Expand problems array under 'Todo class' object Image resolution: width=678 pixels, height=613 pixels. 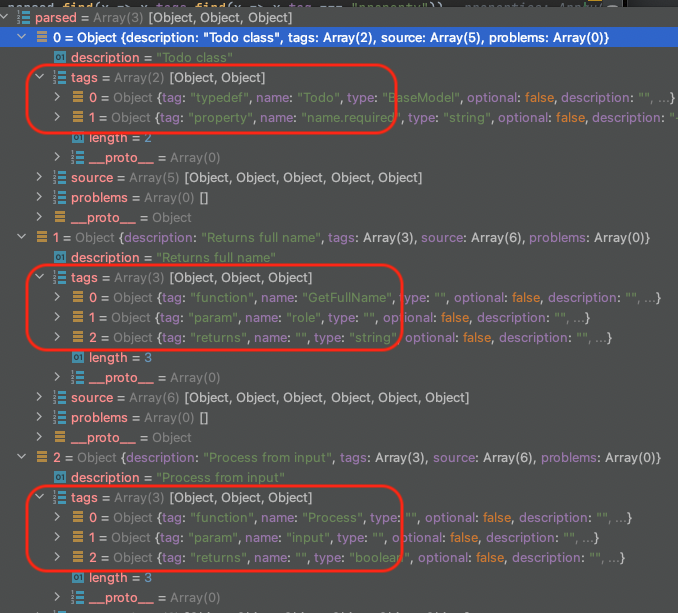pyautogui.click(x=39, y=197)
